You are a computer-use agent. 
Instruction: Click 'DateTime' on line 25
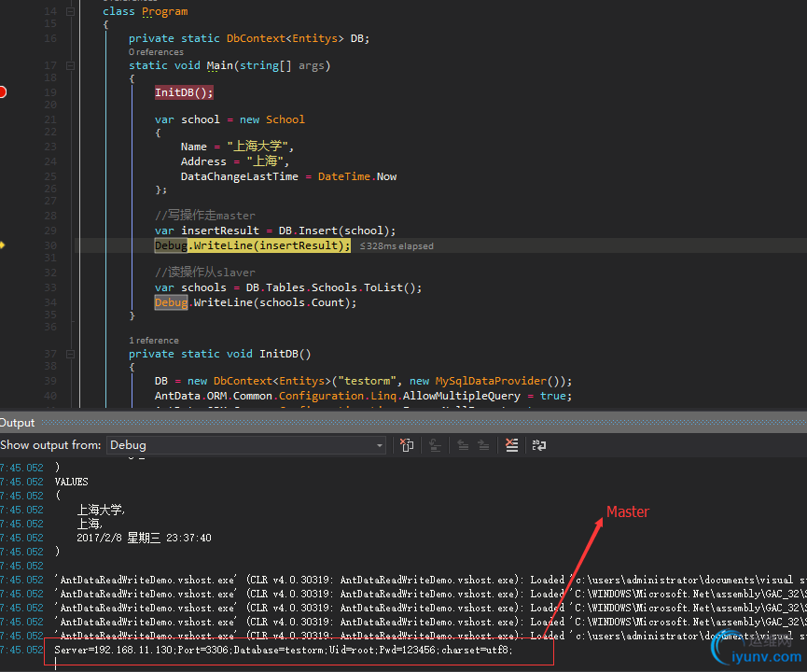point(344,176)
